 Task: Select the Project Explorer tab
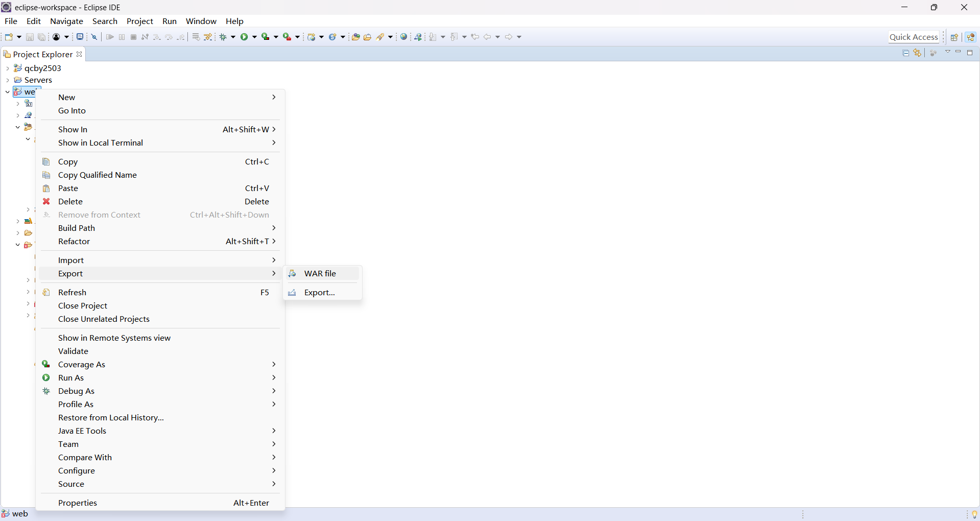pos(42,54)
